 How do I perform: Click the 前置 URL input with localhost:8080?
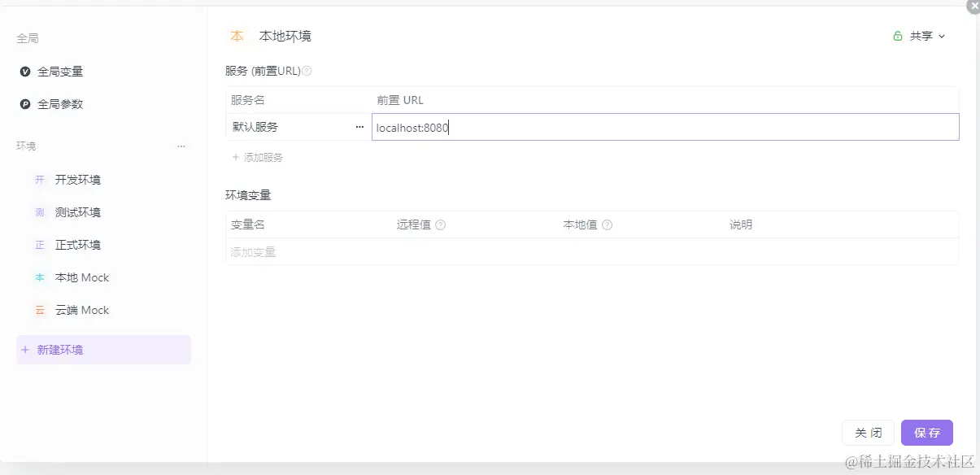point(665,127)
